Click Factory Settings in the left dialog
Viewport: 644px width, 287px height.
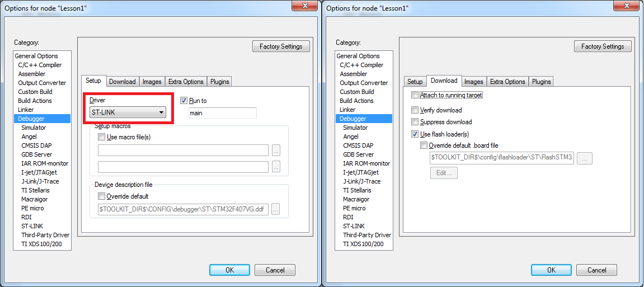coord(281,46)
